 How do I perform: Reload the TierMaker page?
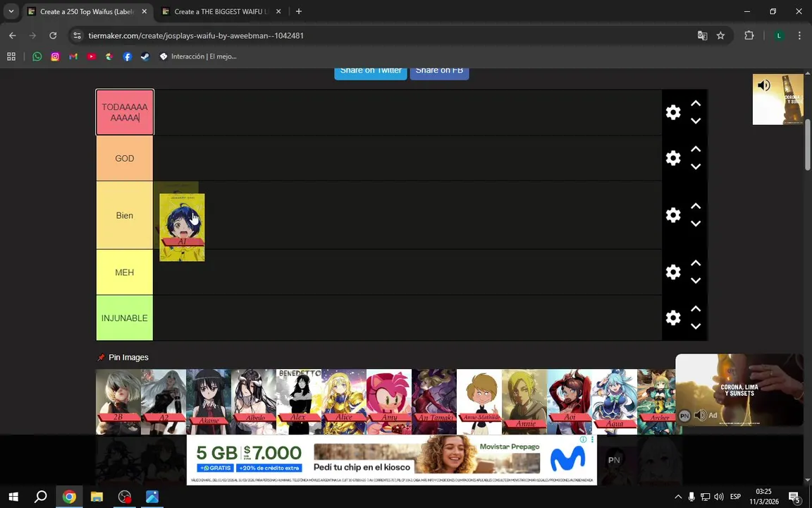click(53, 35)
